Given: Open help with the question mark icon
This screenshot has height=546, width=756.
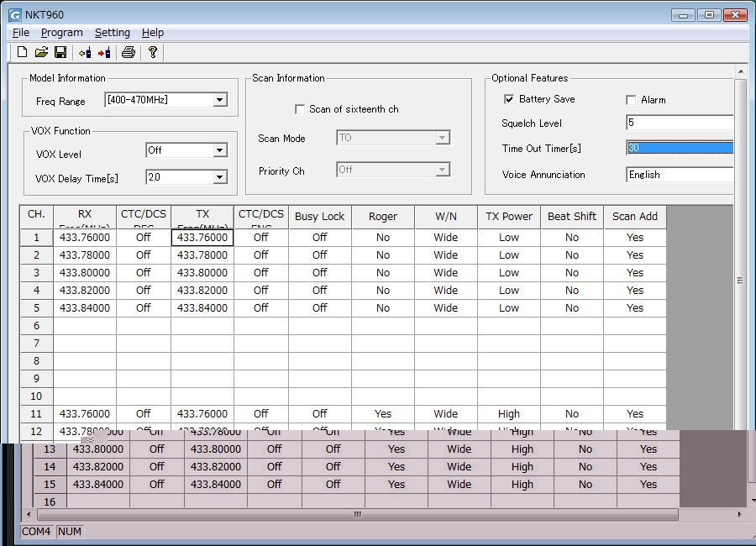Looking at the screenshot, I should point(153,52).
